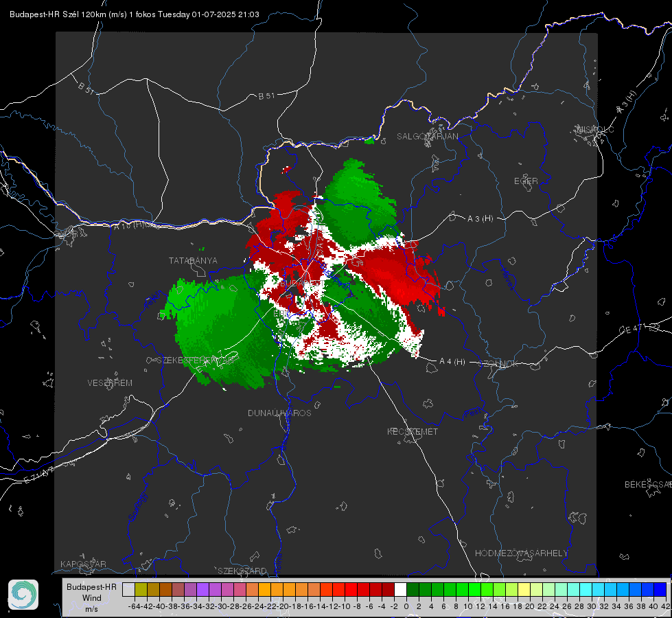Click the swirl logo icon beside the legend
672x618 pixels.
pos(23,595)
